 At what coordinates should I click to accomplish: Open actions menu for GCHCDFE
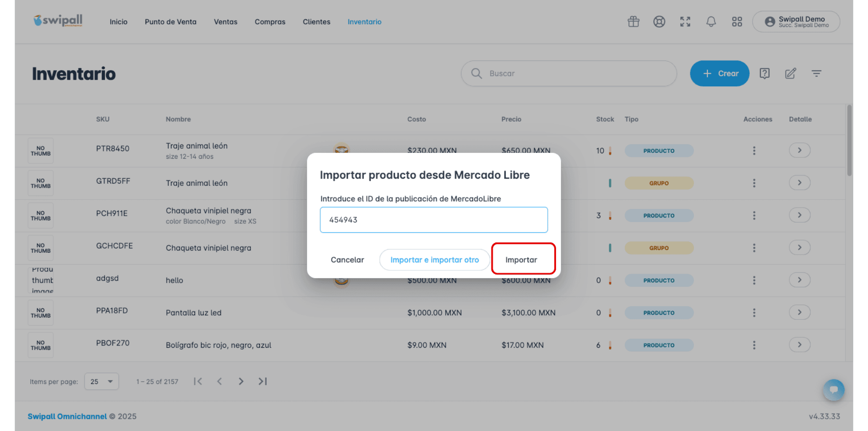754,248
